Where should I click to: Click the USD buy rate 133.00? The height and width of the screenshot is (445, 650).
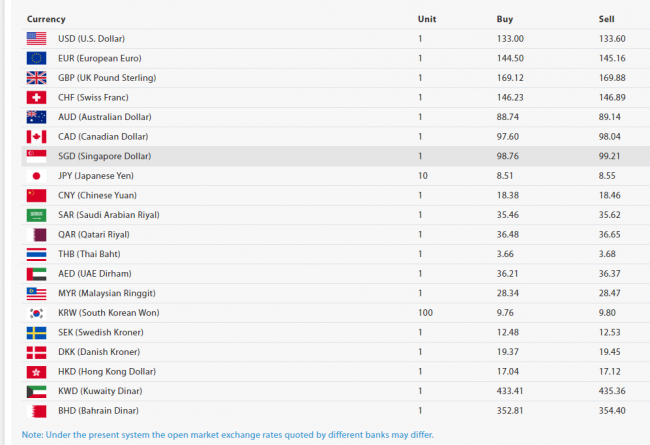tap(511, 38)
